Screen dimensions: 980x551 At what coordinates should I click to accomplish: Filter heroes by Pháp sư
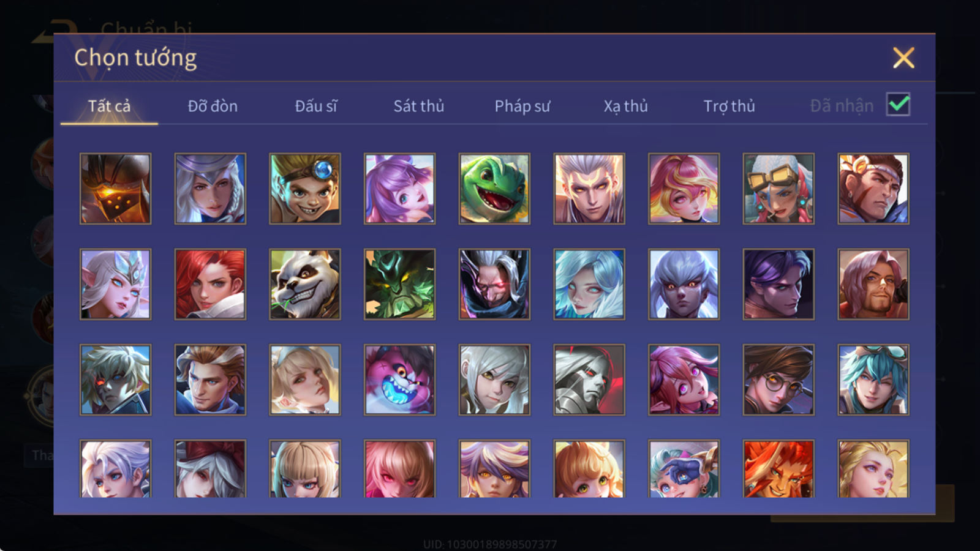pos(522,106)
